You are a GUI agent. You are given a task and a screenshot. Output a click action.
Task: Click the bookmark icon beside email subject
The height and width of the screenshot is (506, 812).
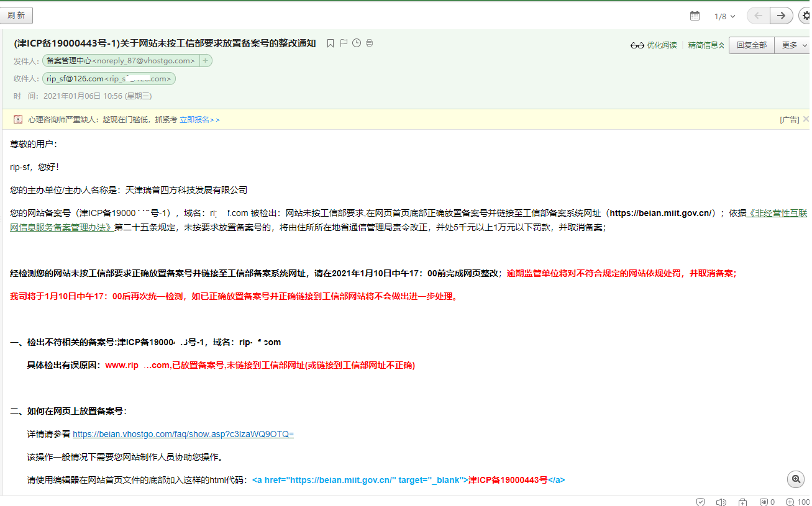331,43
